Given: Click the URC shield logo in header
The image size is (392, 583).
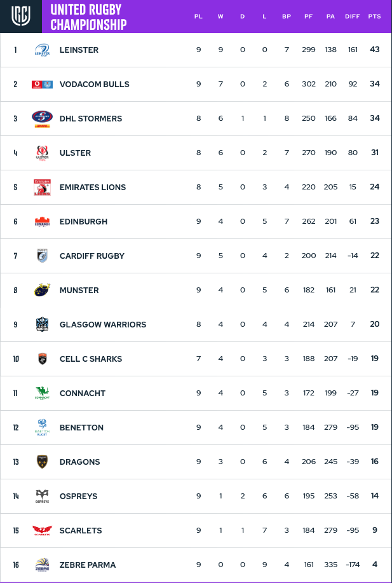Looking at the screenshot, I should tap(21, 17).
